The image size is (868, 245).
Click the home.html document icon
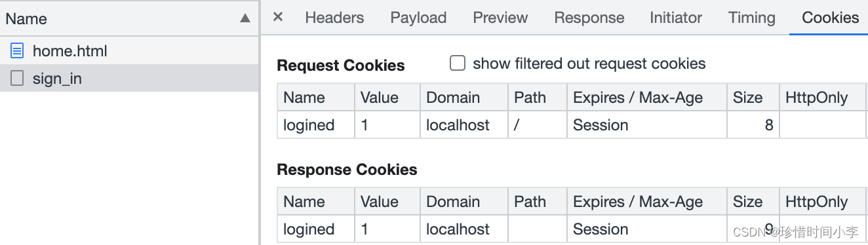coord(18,50)
